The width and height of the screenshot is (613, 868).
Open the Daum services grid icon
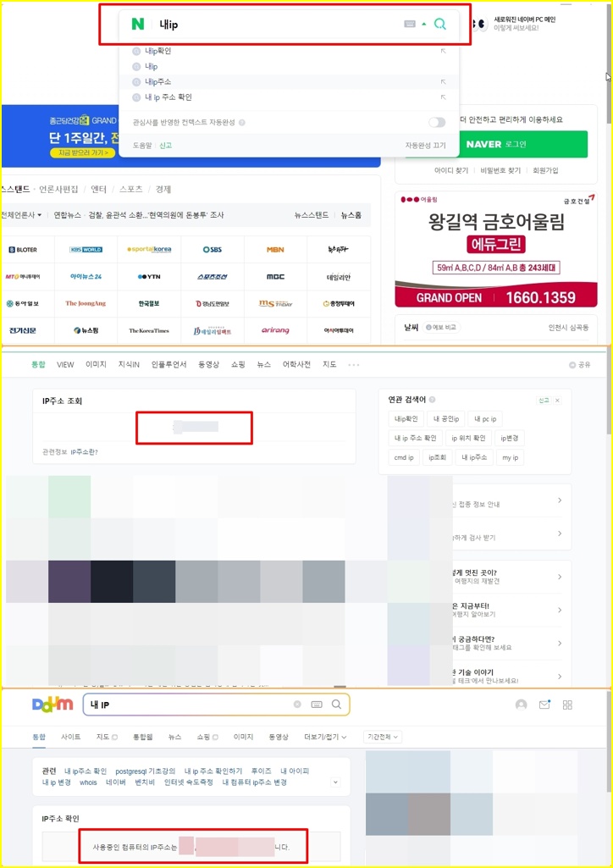point(567,705)
